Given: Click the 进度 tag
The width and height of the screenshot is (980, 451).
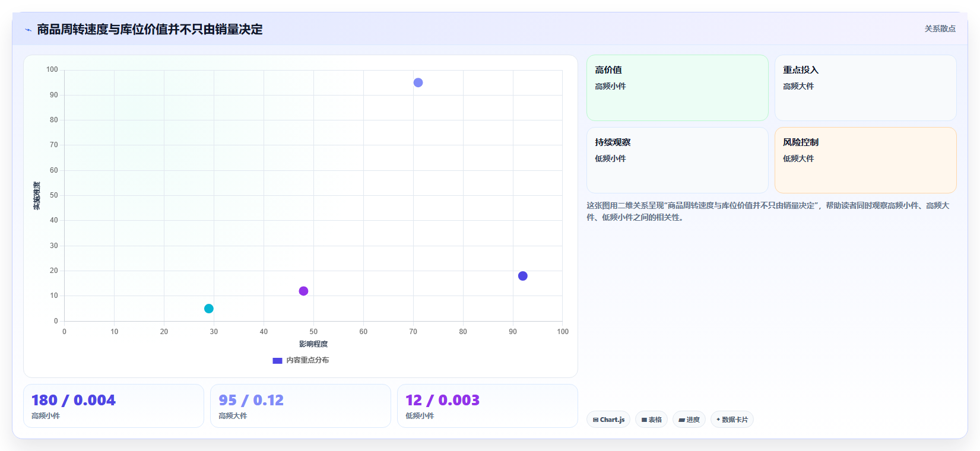Looking at the screenshot, I should [x=689, y=420].
